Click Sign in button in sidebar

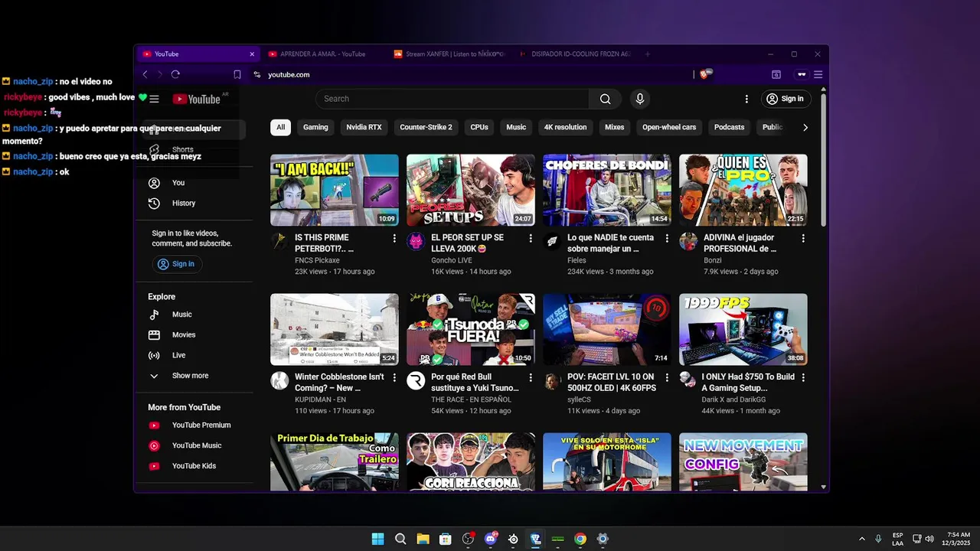click(x=176, y=264)
